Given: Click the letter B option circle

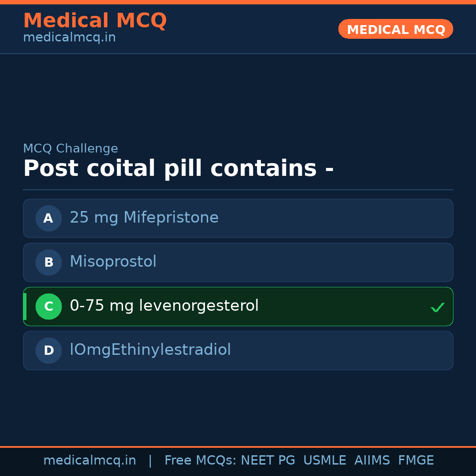Looking at the screenshot, I should click(x=48, y=262).
